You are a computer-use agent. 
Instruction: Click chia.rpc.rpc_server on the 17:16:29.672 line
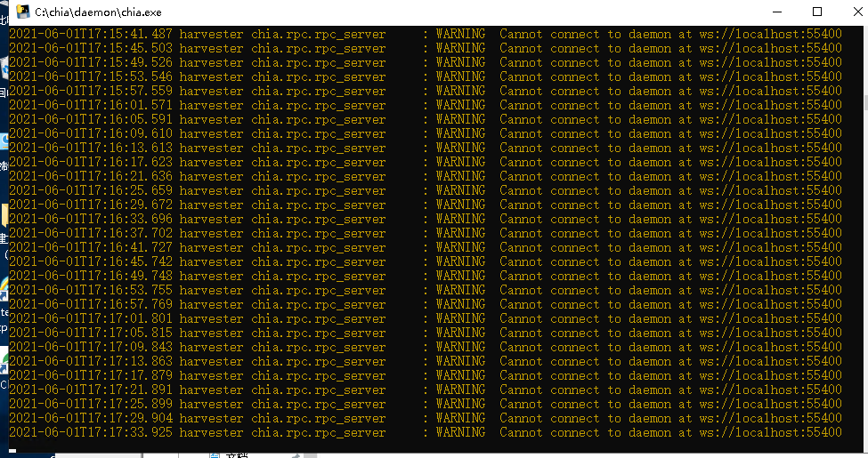[x=319, y=205]
